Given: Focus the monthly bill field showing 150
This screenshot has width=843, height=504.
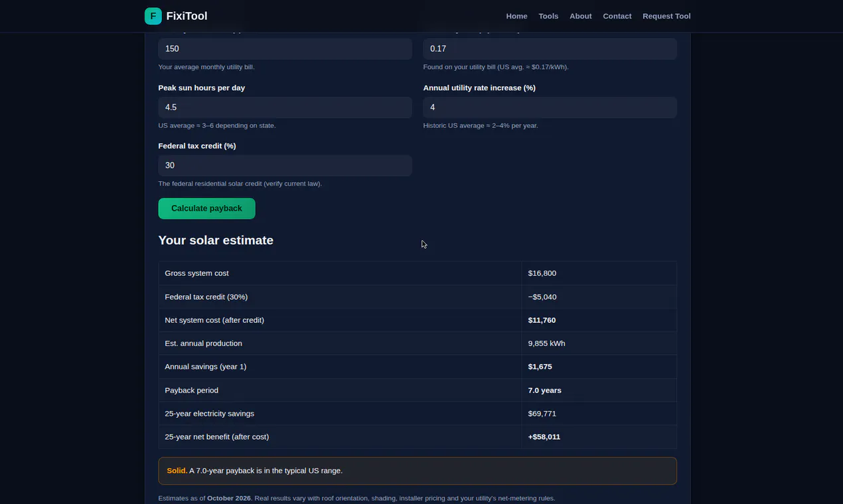Looking at the screenshot, I should click(x=285, y=48).
